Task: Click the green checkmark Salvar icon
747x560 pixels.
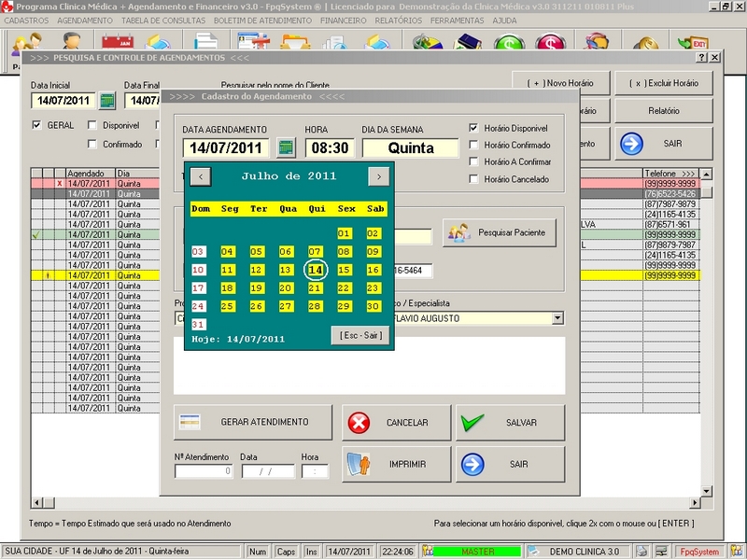Action: (473, 423)
